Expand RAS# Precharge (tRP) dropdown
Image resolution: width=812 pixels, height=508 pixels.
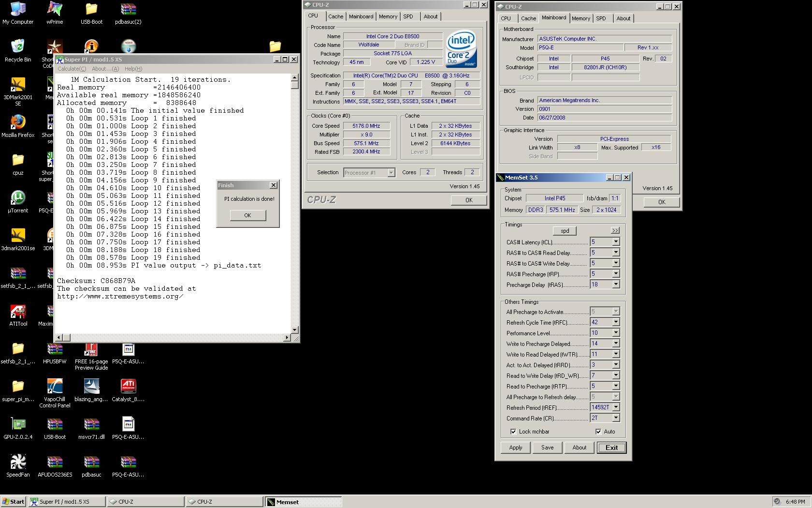coord(616,273)
